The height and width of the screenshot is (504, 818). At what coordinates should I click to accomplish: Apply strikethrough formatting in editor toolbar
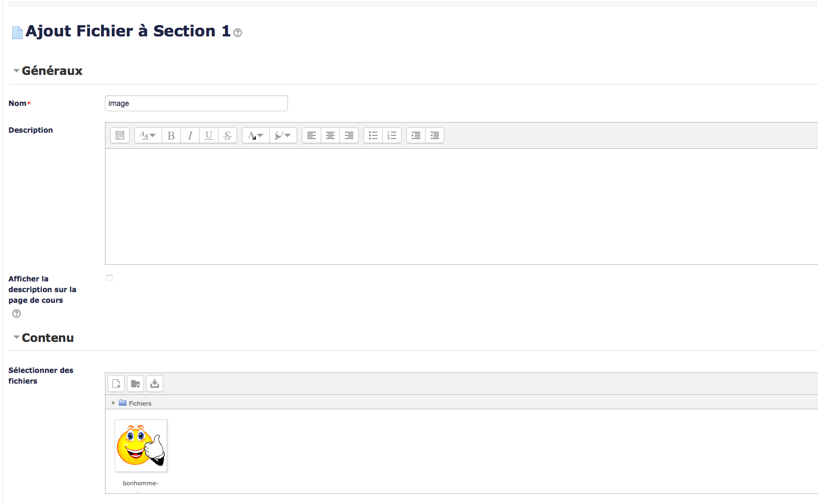[x=228, y=135]
